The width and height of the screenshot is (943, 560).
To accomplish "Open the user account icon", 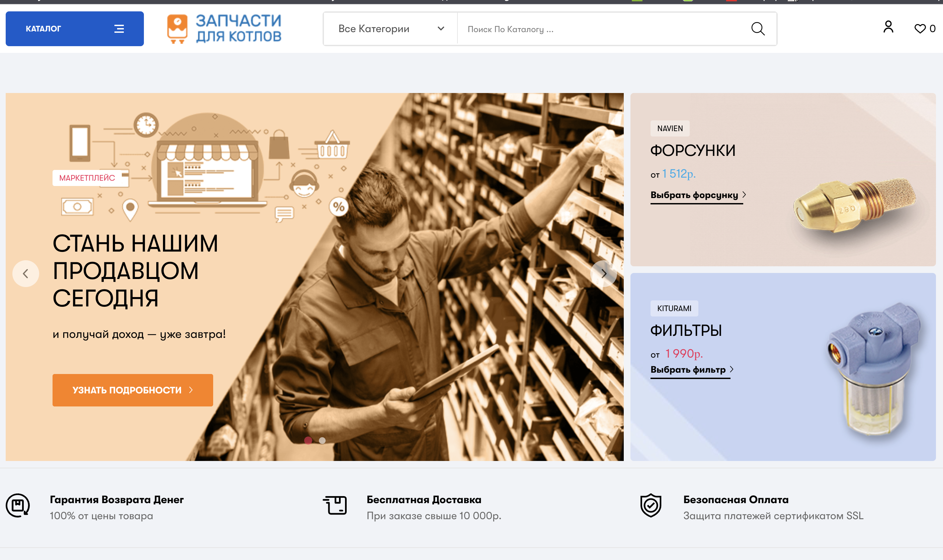I will click(x=888, y=27).
